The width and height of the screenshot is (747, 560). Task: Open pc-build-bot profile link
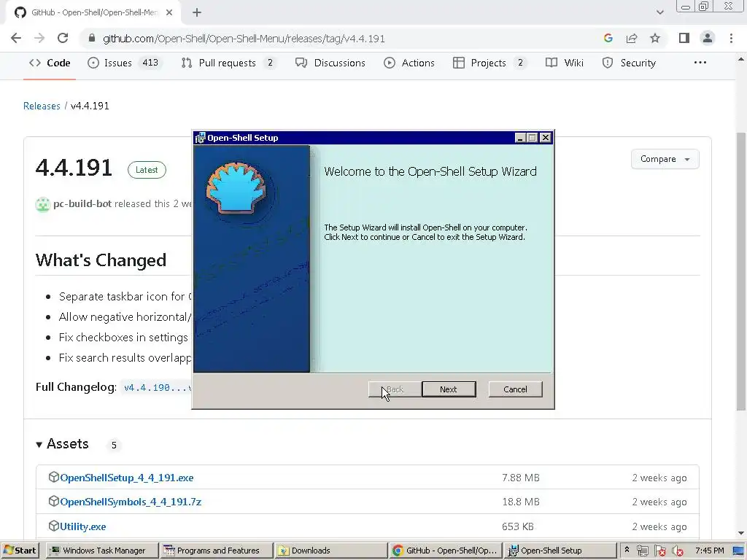[82, 204]
